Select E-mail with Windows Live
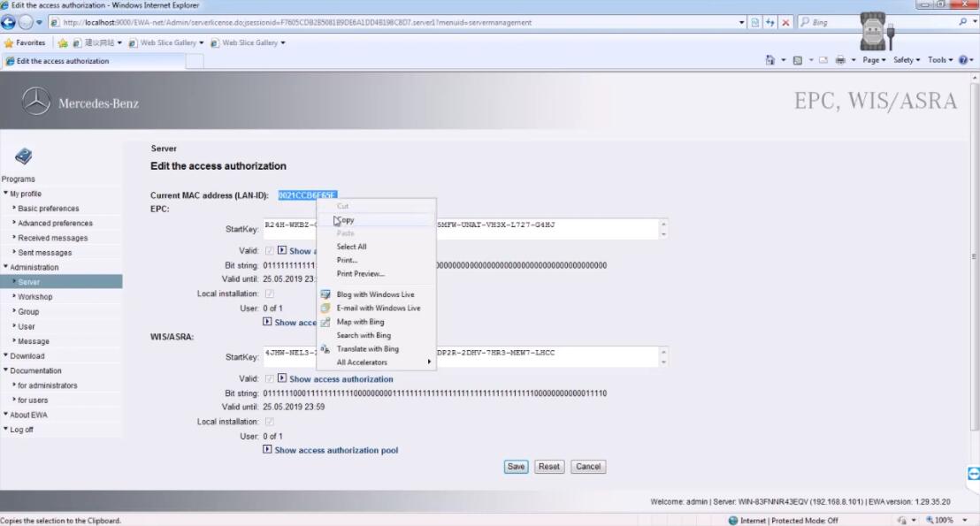This screenshot has width=980, height=526. pyautogui.click(x=376, y=308)
